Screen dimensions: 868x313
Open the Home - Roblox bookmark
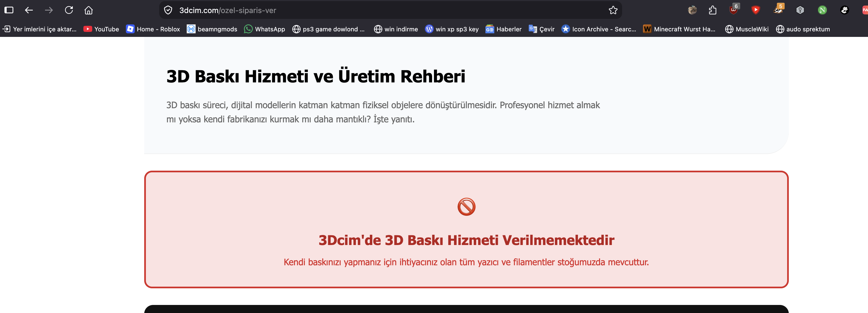(153, 29)
